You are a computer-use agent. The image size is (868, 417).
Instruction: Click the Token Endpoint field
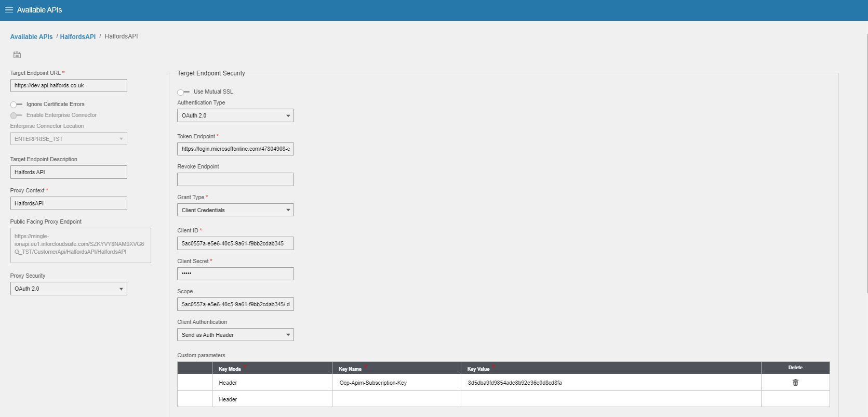click(235, 149)
